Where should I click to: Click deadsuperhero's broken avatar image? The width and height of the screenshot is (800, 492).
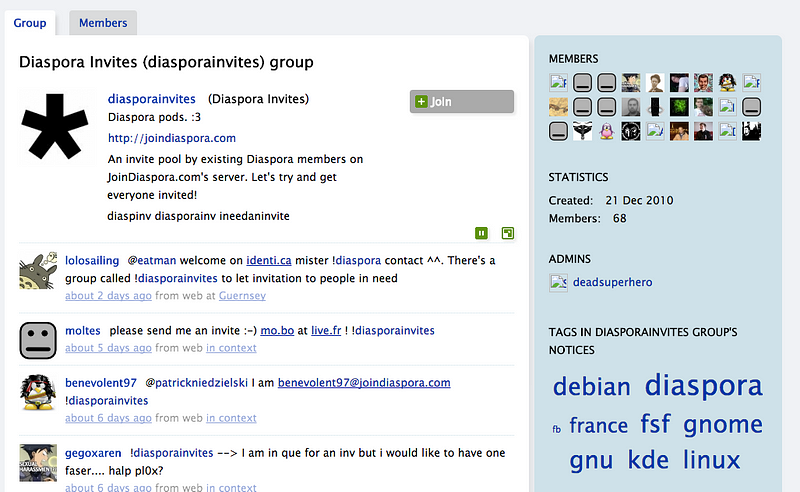[x=558, y=282]
